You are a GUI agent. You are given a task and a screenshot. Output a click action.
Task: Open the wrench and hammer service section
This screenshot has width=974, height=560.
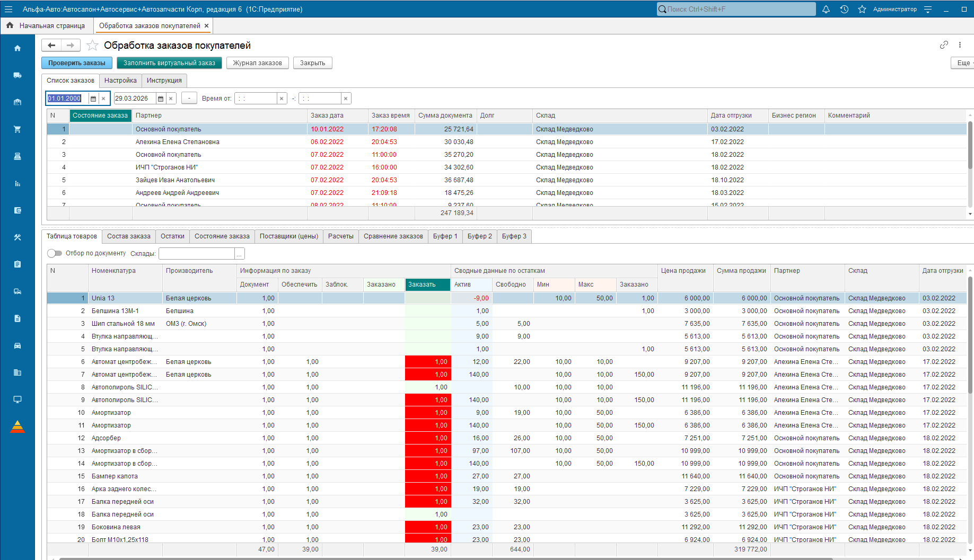17,237
